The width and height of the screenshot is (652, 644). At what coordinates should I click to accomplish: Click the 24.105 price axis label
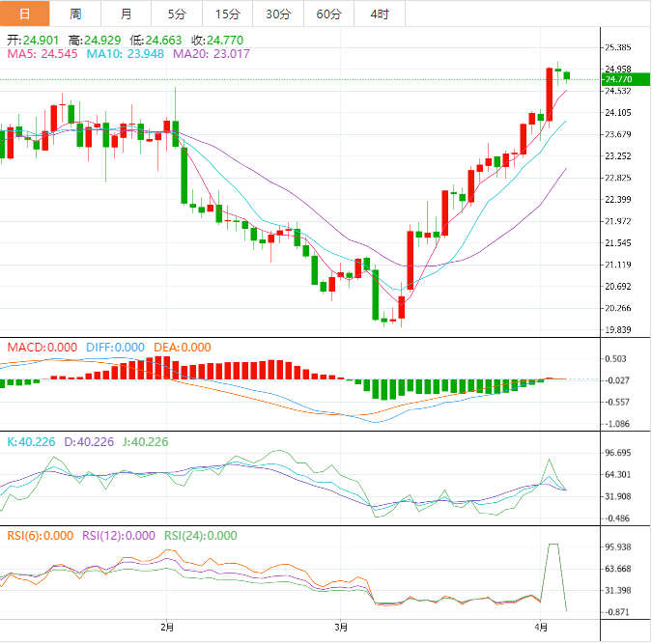[618, 113]
